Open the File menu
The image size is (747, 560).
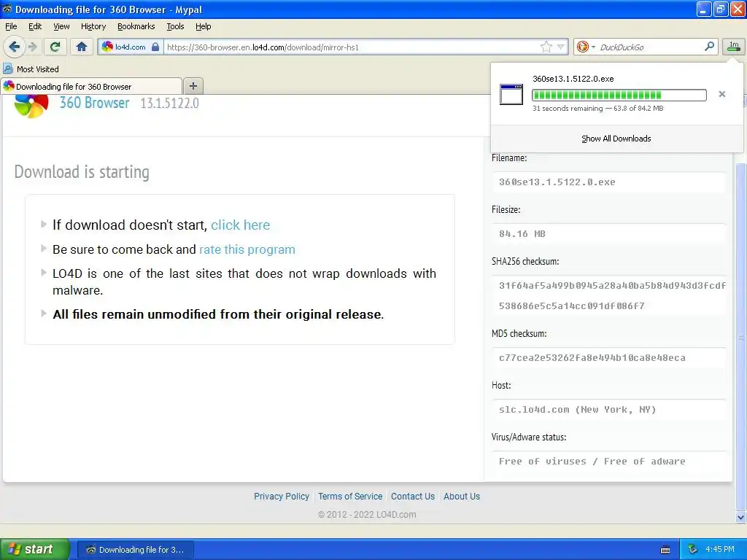(11, 26)
